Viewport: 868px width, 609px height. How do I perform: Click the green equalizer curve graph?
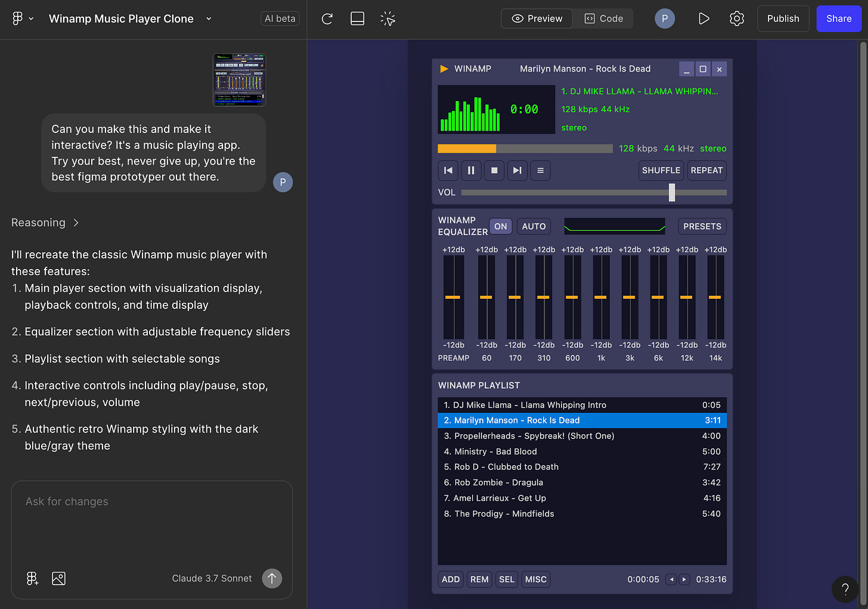point(615,226)
